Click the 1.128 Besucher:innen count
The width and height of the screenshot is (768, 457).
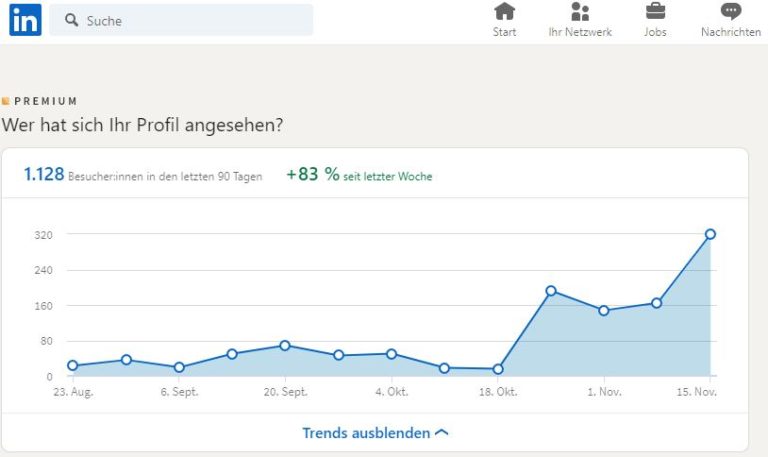click(x=44, y=175)
